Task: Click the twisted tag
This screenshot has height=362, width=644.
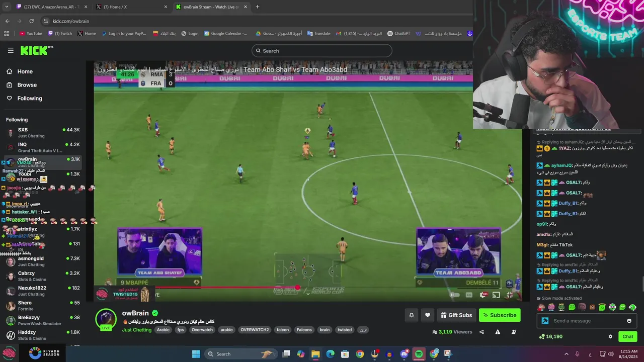Action: point(345,330)
